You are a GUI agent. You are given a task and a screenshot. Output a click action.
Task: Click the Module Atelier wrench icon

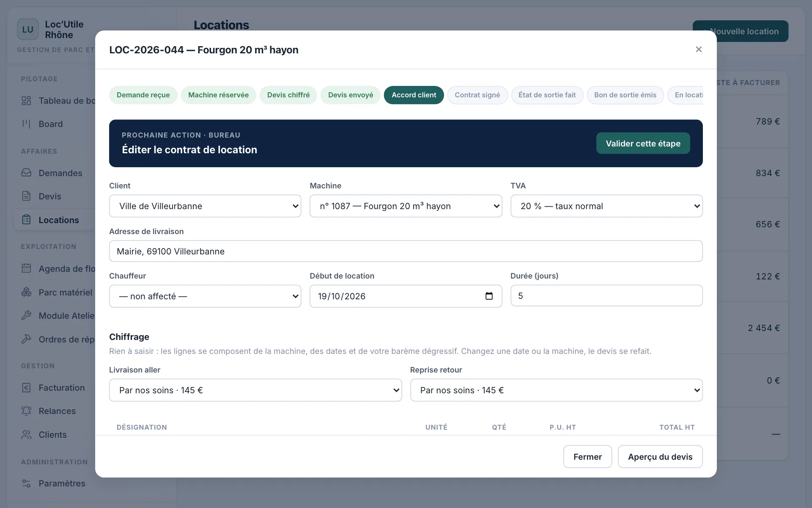pos(26,315)
